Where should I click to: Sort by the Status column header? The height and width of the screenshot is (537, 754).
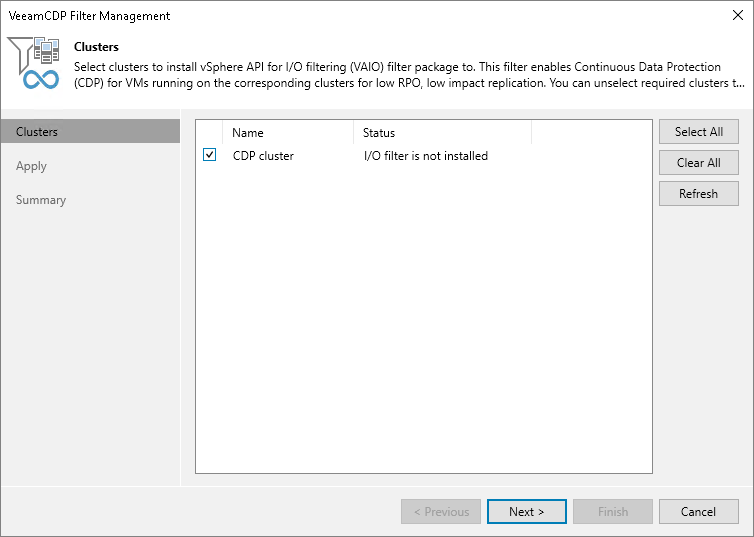coord(442,133)
